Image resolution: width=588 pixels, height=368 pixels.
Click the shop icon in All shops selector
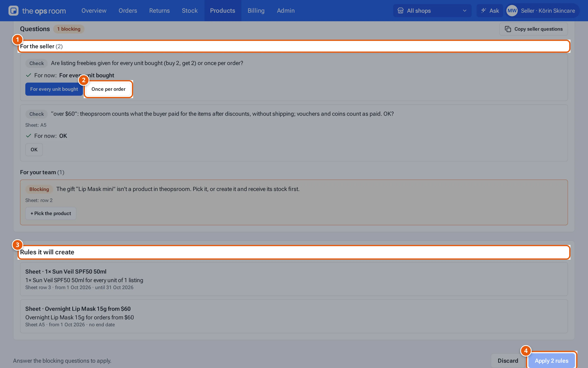point(400,11)
